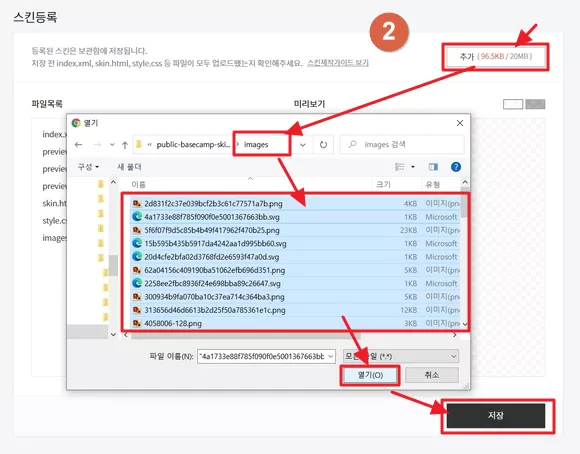
Task: Cancel the file dialog with 취소
Action: (432, 375)
